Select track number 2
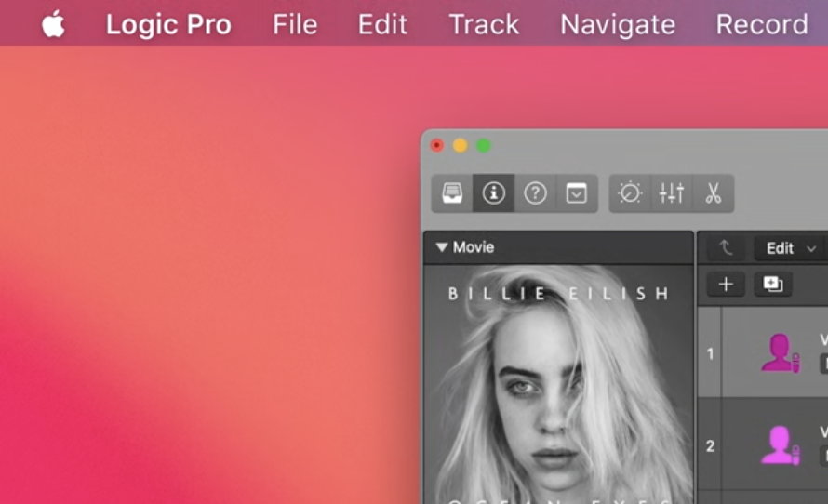This screenshot has height=504, width=828. 710,446
